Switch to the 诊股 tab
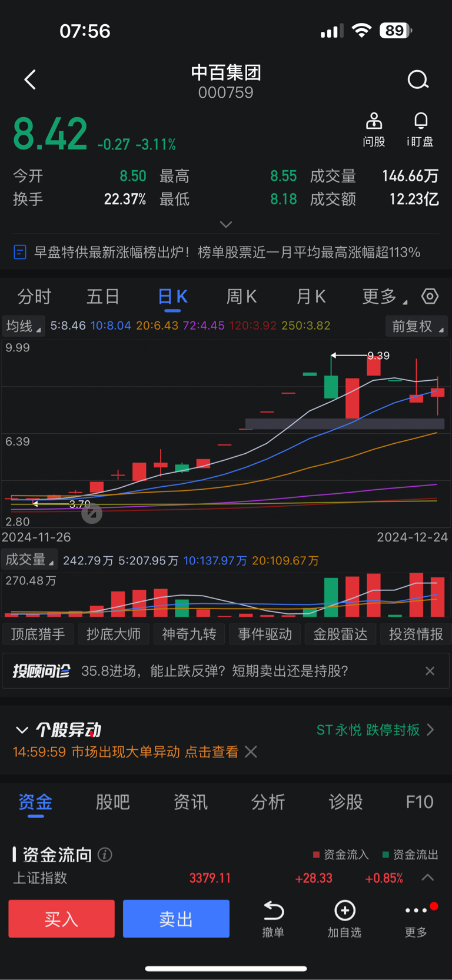The height and width of the screenshot is (980, 452). click(x=345, y=802)
